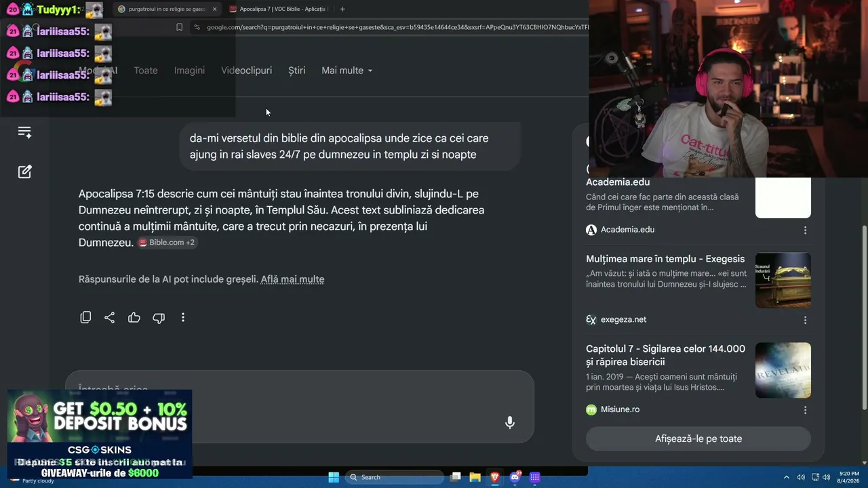Switch to the 'Videoclipuri' results tab
Image resolution: width=868 pixels, height=488 pixels.
(x=246, y=70)
